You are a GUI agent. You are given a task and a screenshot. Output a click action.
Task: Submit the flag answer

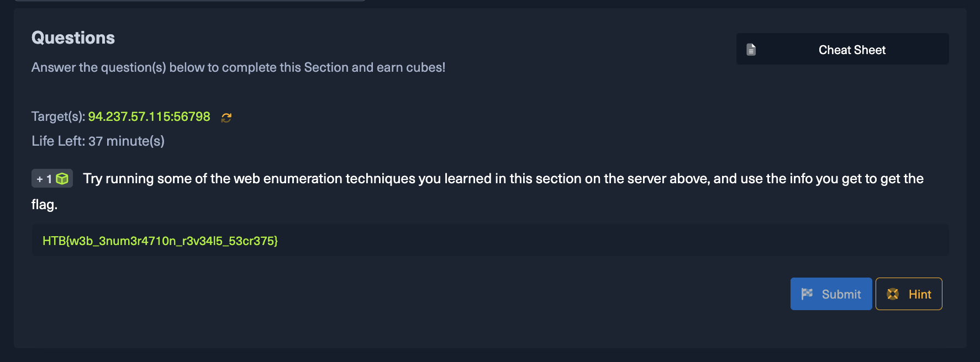pyautogui.click(x=831, y=294)
